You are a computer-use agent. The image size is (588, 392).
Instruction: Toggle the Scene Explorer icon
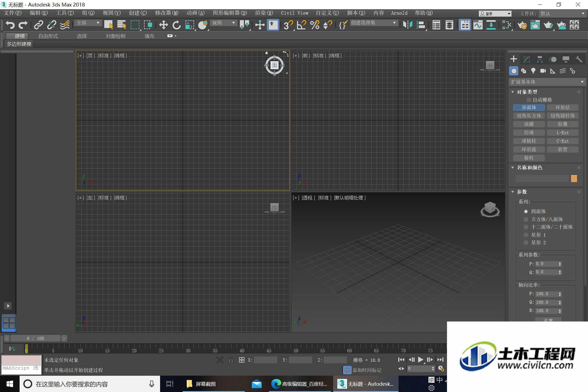pyautogui.click(x=436, y=25)
